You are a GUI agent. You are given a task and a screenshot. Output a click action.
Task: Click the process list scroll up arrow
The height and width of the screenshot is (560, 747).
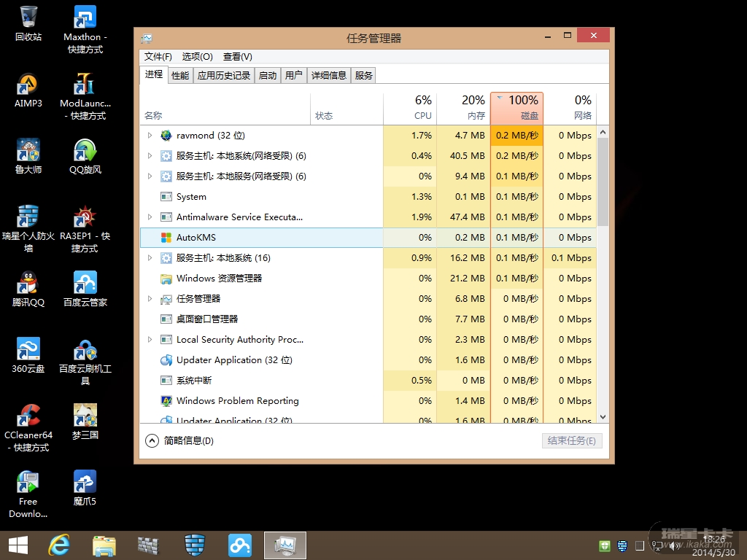point(603,132)
